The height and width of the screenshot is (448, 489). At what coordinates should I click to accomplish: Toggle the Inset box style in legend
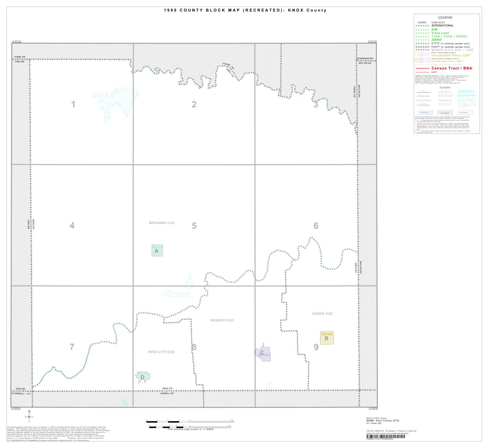(446, 112)
